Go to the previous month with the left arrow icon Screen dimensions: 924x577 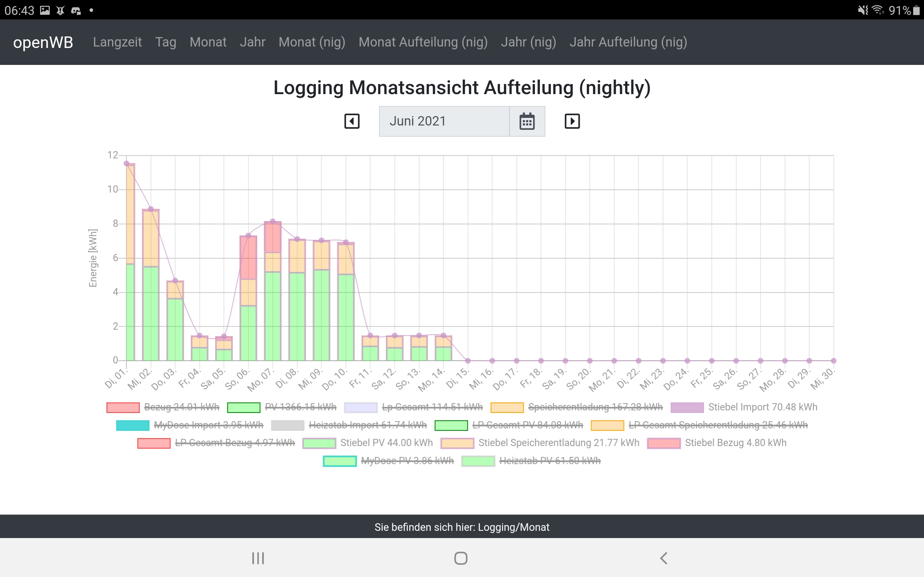coord(352,122)
